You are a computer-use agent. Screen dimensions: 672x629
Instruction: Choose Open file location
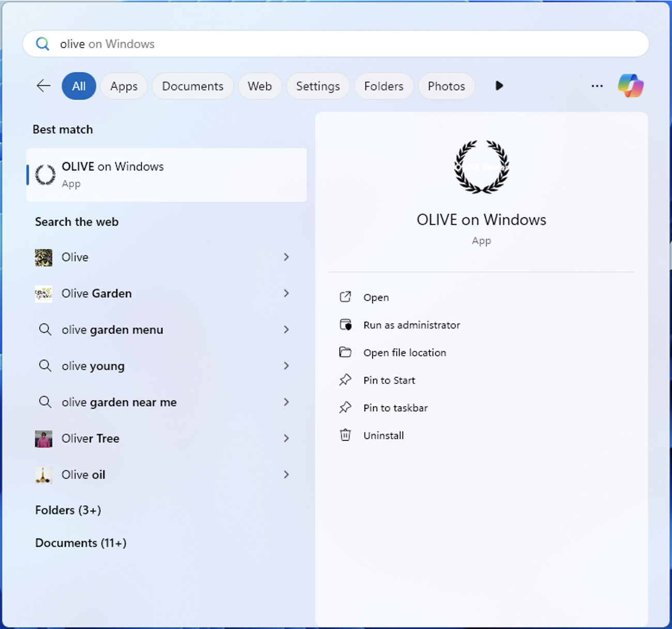pyautogui.click(x=405, y=352)
